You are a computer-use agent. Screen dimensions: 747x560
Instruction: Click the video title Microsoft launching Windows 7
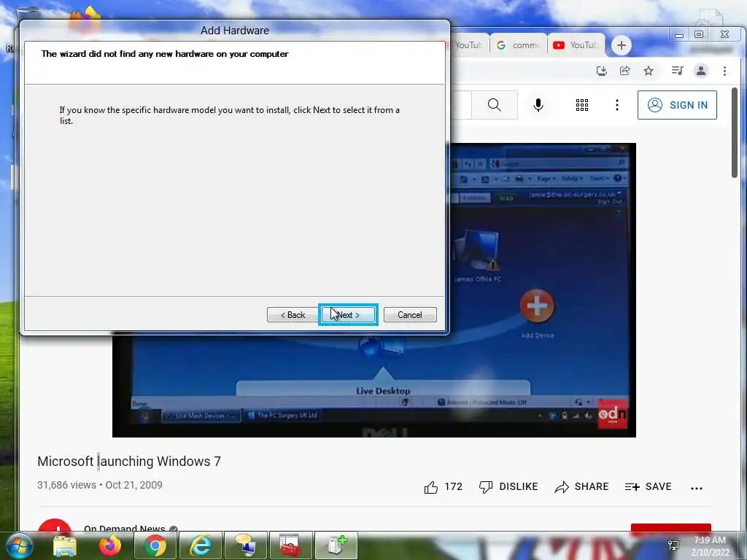tap(129, 462)
